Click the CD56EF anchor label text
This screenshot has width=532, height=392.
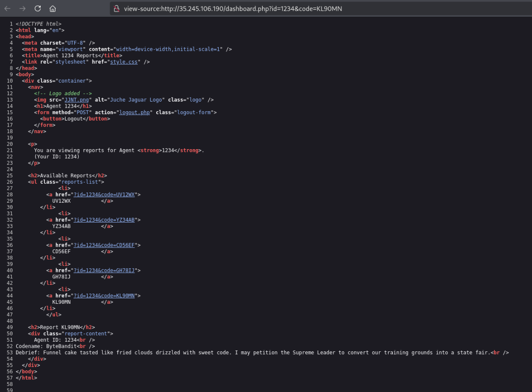click(61, 251)
